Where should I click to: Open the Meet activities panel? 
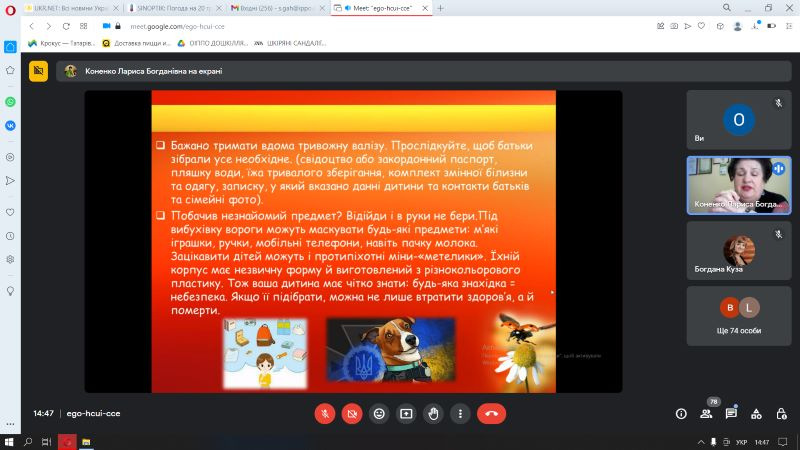pyautogui.click(x=756, y=414)
